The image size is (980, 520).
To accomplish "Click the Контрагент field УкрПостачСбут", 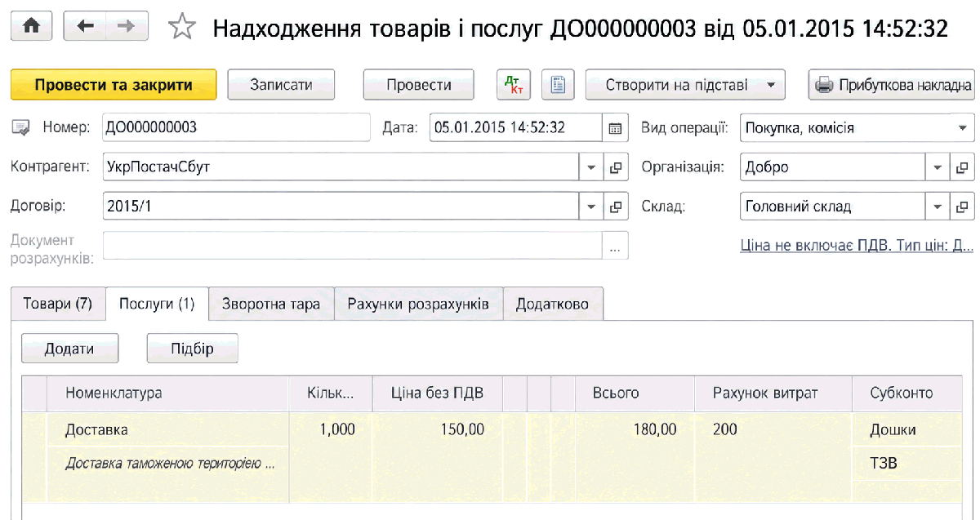I will click(x=341, y=167).
